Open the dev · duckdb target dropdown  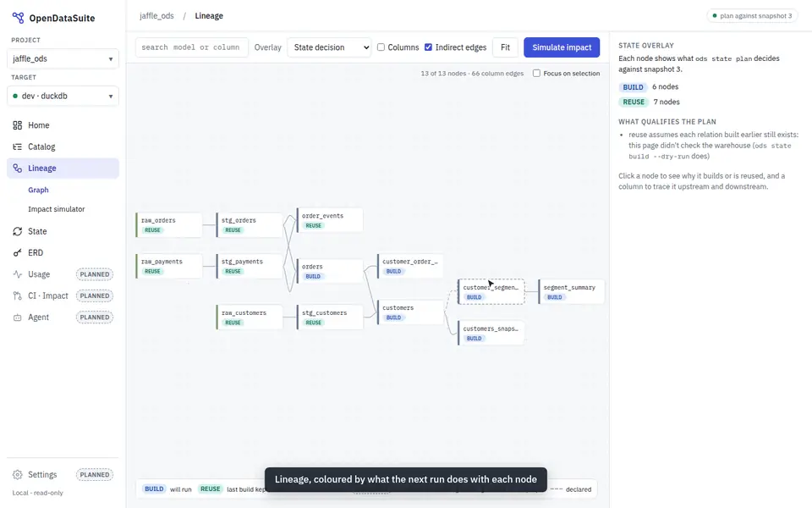point(63,96)
